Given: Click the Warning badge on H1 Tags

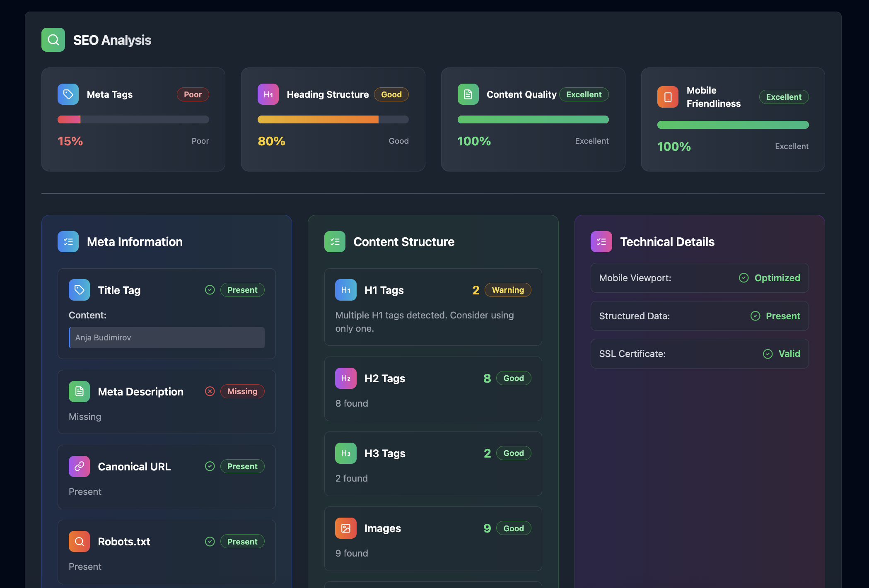Looking at the screenshot, I should coord(508,290).
